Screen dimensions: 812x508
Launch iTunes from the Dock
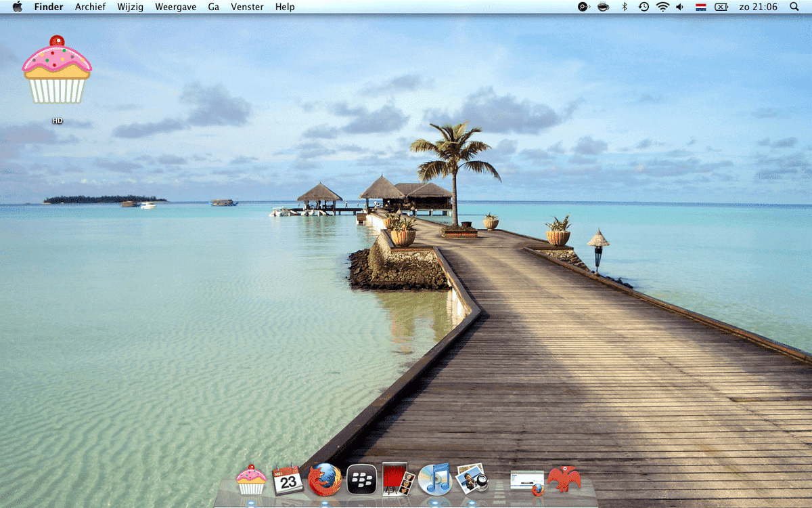434,480
